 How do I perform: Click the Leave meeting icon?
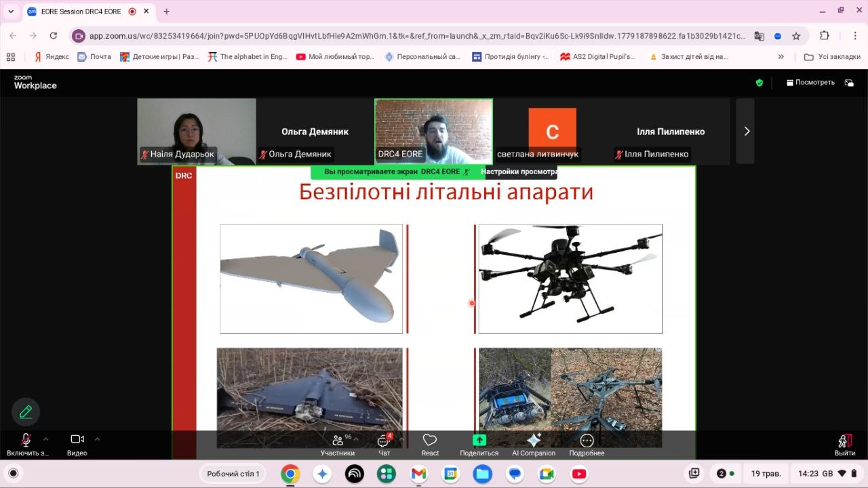click(844, 441)
